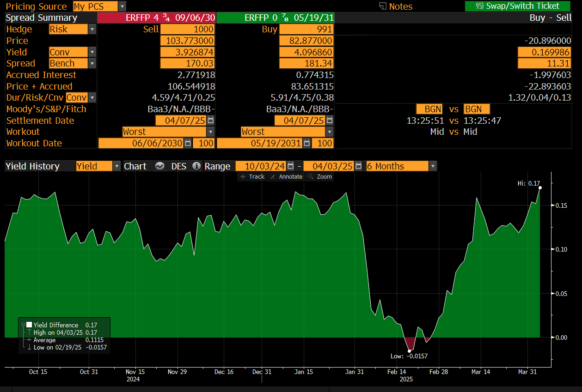Click calendar icon next to Workout Date 05/19/2031
Image resolution: width=582 pixels, height=392 pixels.
click(x=306, y=143)
